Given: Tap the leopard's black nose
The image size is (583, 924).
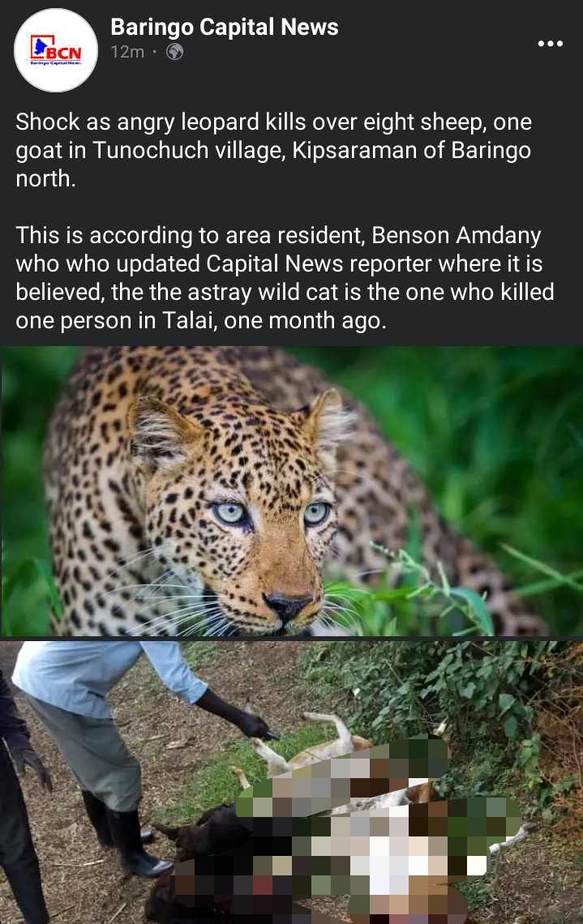Looking at the screenshot, I should pyautogui.click(x=287, y=605).
